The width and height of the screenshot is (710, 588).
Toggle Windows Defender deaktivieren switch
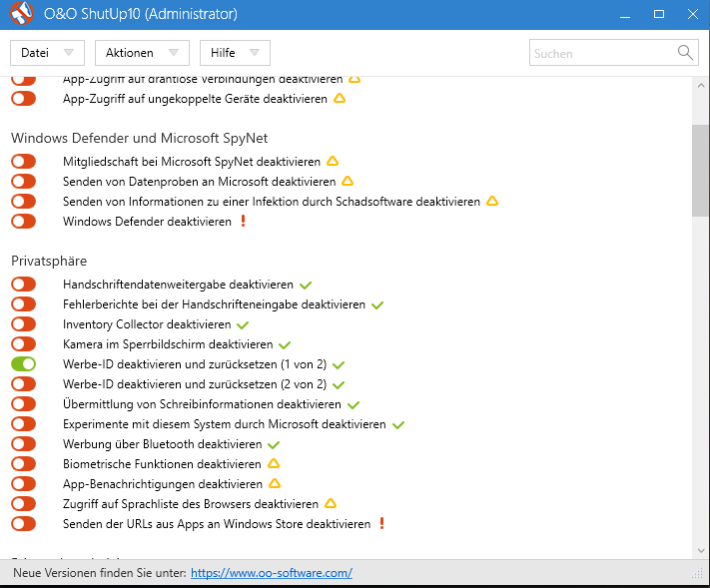pos(23,222)
